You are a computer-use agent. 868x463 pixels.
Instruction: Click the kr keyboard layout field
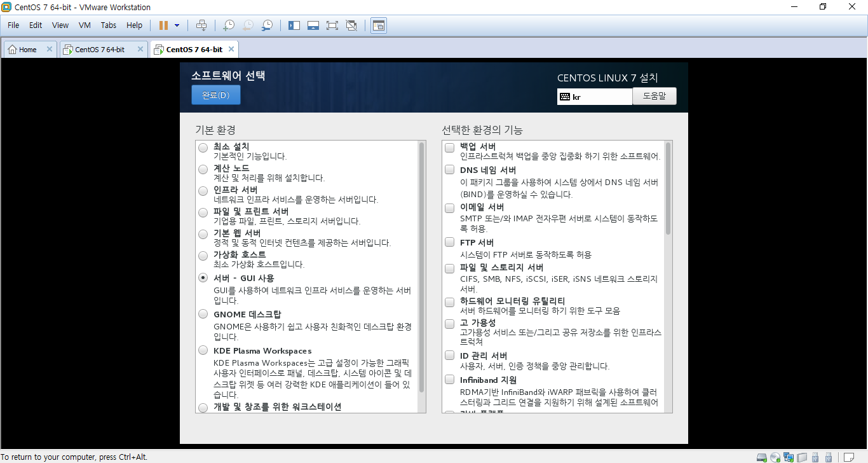[595, 97]
